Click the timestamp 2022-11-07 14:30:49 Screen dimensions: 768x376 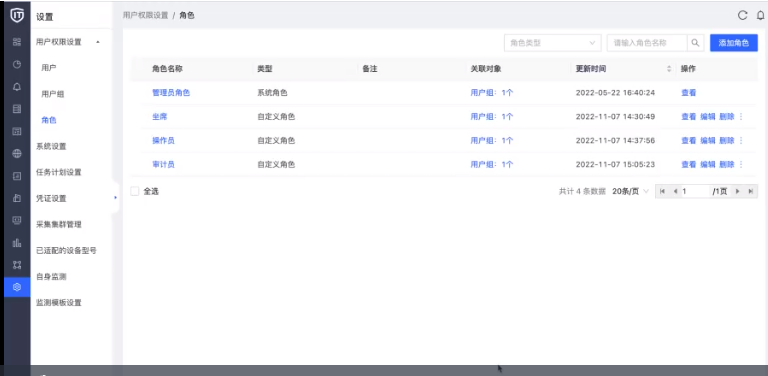[x=615, y=117]
